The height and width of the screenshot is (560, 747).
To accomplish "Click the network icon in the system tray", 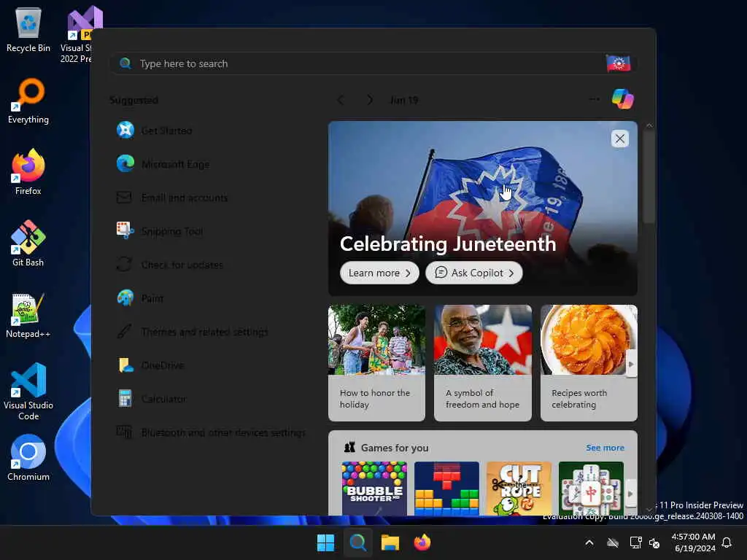I will pos(635,542).
